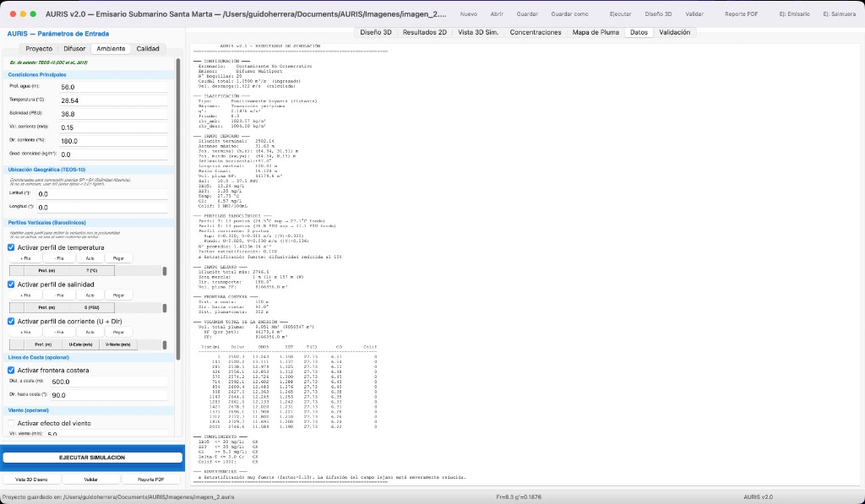Switch to the Difusor tab
The image size is (865, 504).
pos(74,48)
